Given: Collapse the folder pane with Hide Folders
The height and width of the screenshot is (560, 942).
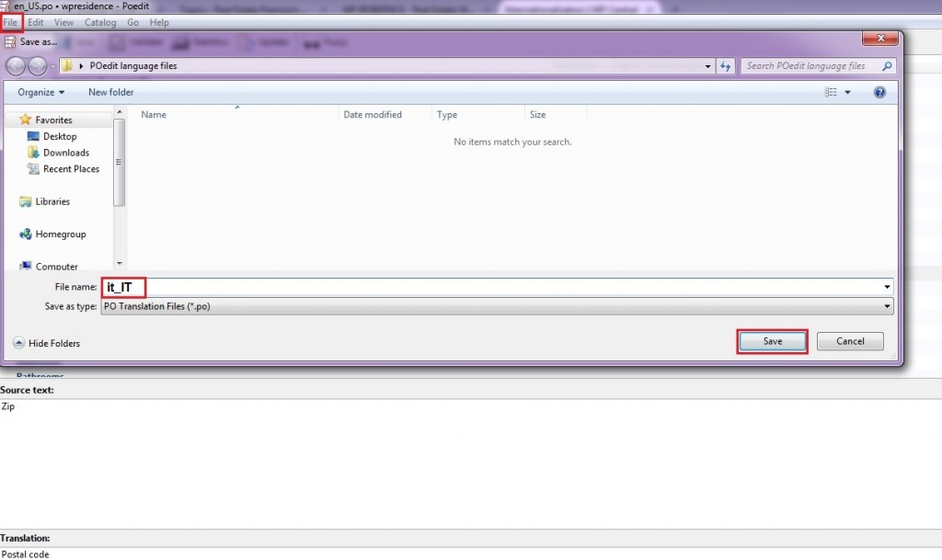Looking at the screenshot, I should (x=46, y=343).
